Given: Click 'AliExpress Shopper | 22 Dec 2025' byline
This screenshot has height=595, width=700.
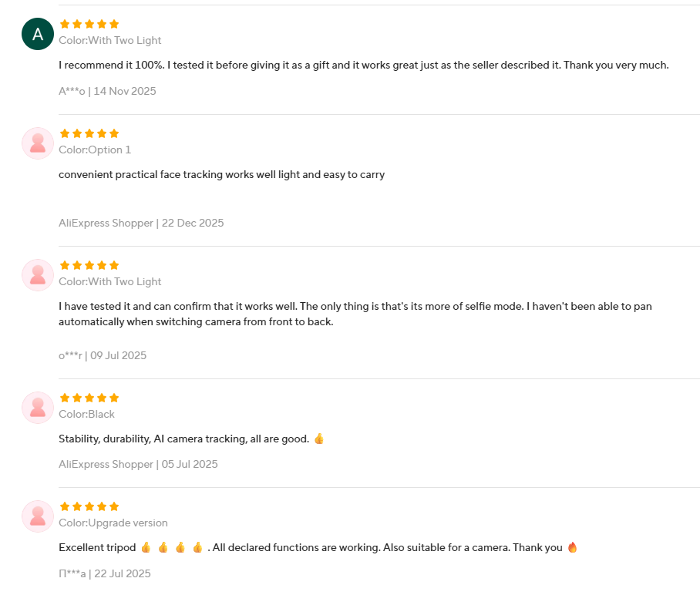Looking at the screenshot, I should coord(141,223).
